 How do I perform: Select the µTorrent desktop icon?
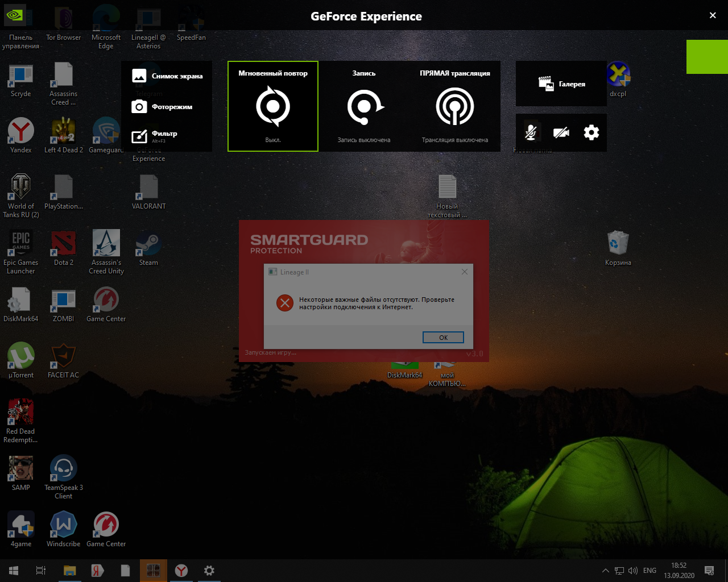21,361
